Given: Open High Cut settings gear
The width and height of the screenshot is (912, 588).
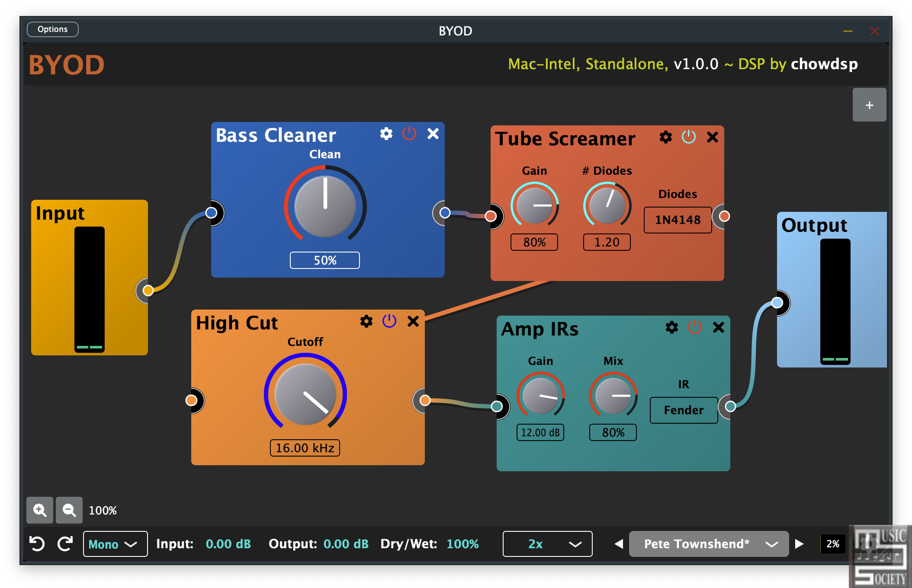Looking at the screenshot, I should pyautogui.click(x=366, y=322).
